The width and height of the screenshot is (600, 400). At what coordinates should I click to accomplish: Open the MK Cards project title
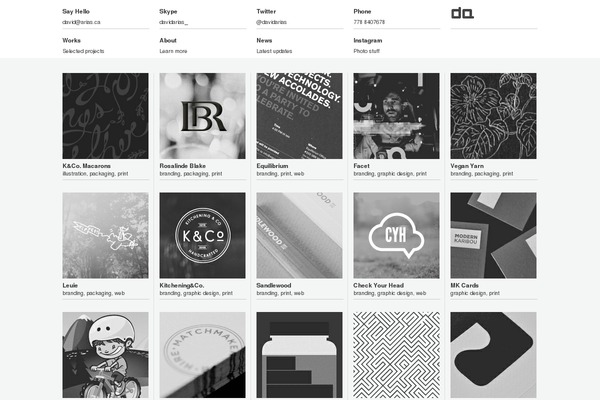tap(464, 286)
